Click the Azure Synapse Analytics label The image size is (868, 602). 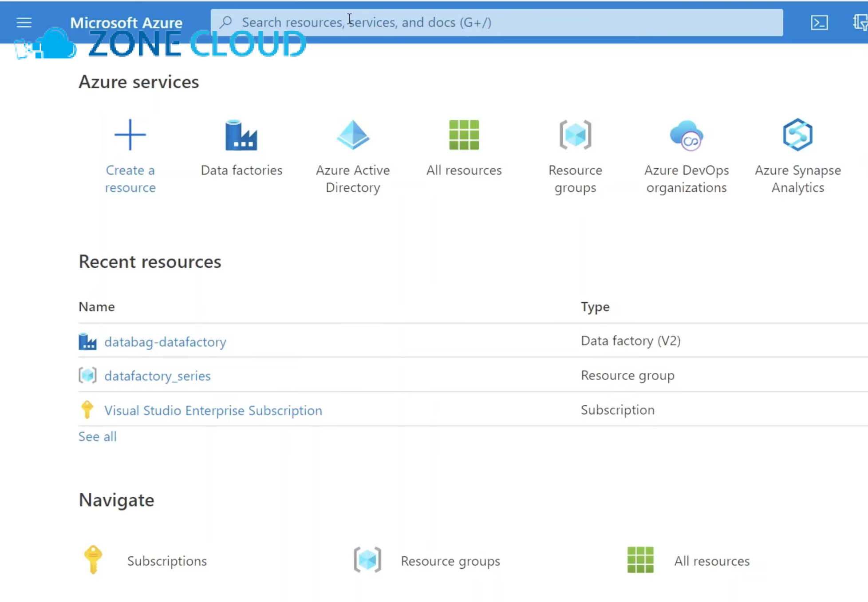[798, 178]
